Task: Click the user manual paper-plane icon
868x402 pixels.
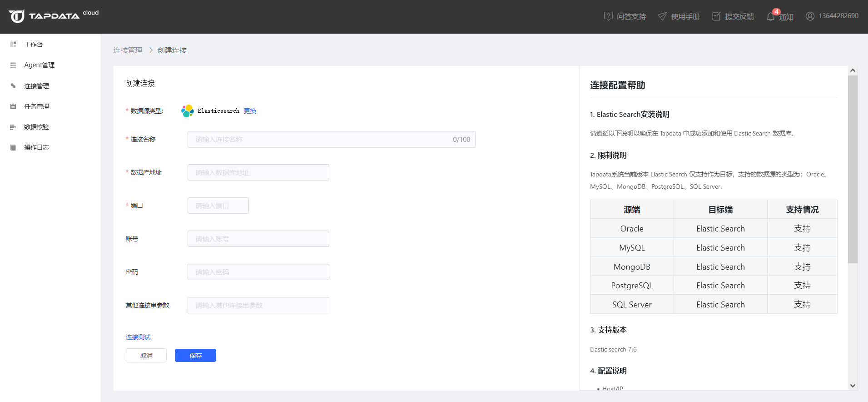Action: click(662, 16)
